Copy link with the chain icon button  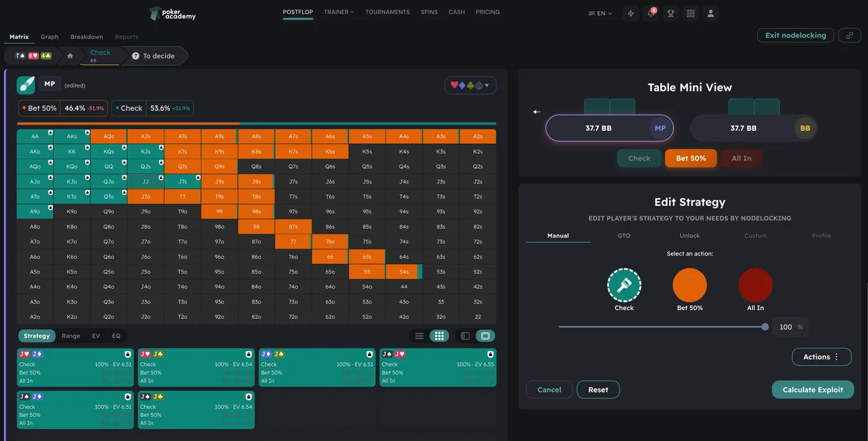pos(849,35)
